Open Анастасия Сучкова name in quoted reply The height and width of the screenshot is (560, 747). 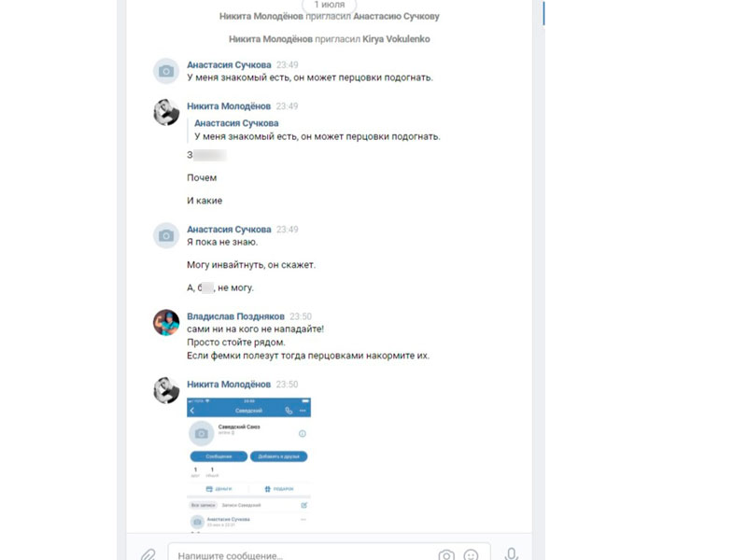(236, 123)
